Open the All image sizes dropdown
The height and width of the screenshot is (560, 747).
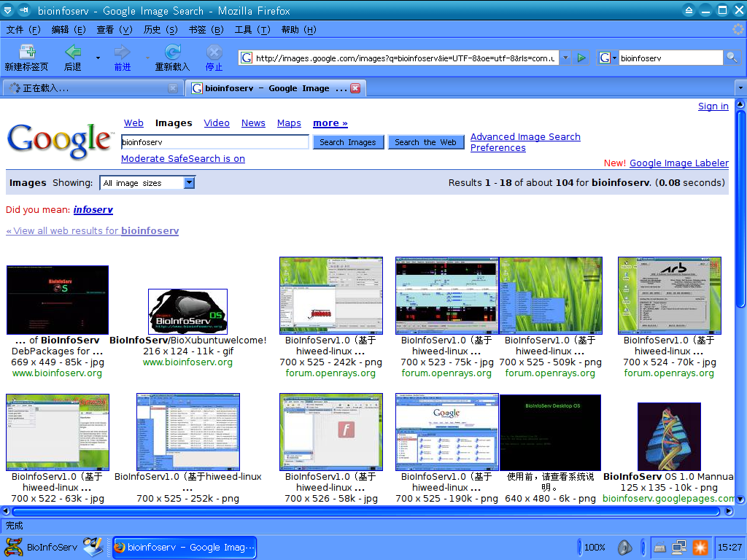click(x=147, y=183)
